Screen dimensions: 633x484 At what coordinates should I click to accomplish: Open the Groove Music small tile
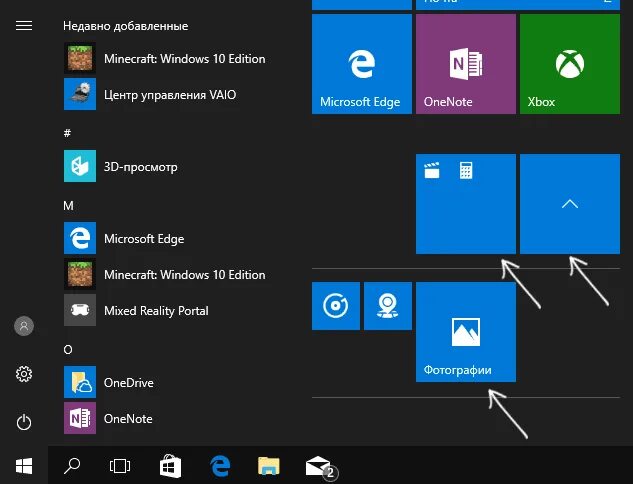[336, 306]
